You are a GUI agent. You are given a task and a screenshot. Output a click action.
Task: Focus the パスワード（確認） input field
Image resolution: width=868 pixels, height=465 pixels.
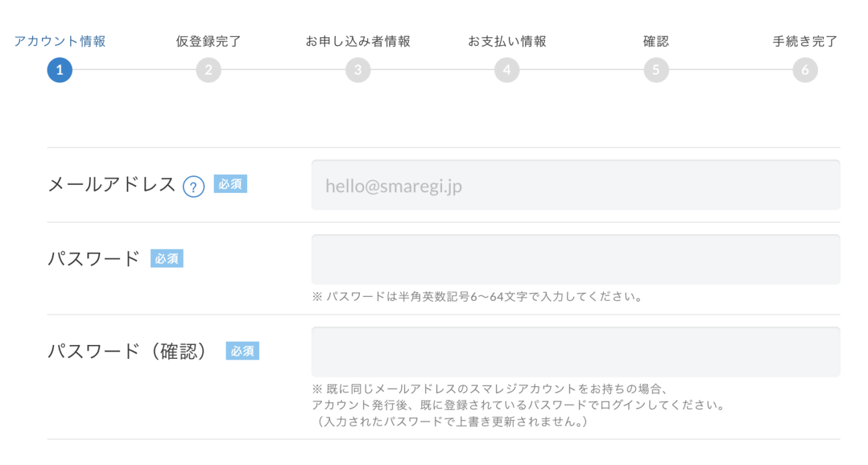point(576,352)
